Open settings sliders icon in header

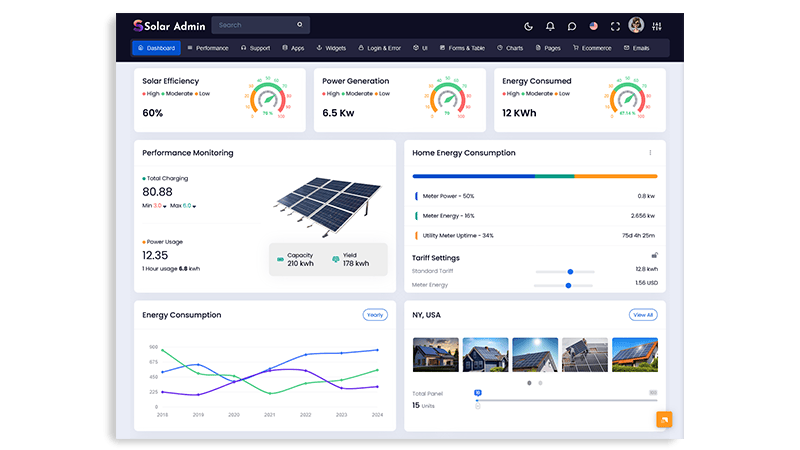(x=657, y=26)
